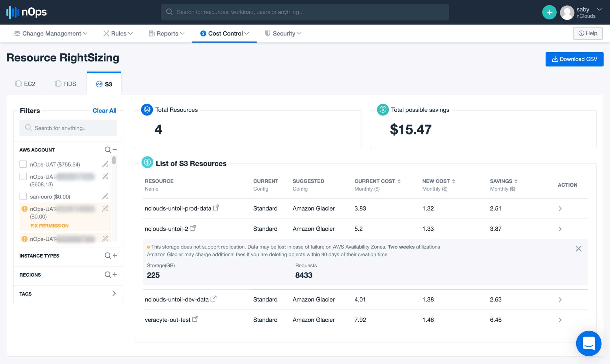Image resolution: width=610 pixels, height=364 pixels.
Task: Open external link for nclouds-untoil-2
Action: pos(193,228)
